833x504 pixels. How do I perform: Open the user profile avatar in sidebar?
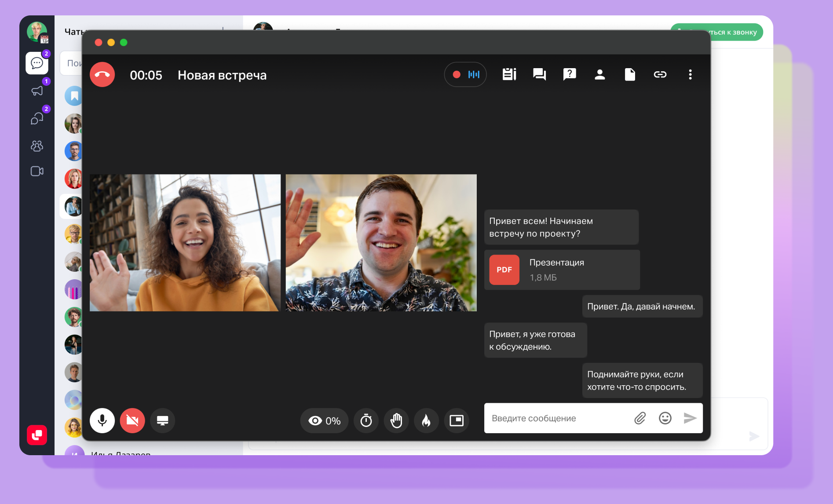pos(37,32)
